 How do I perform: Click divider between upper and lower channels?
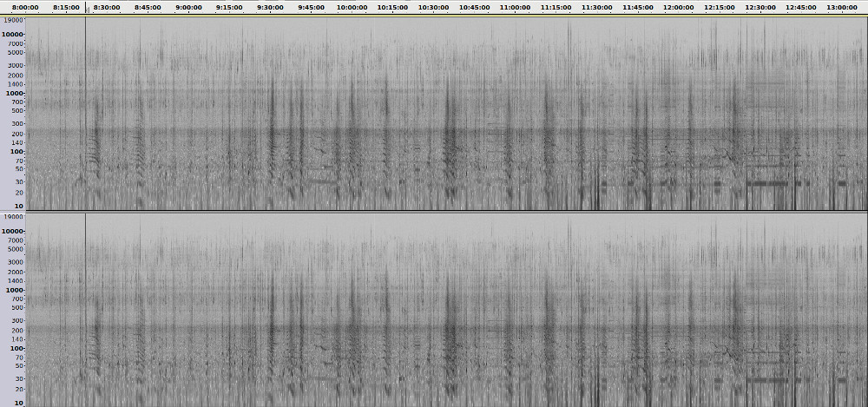click(x=434, y=211)
